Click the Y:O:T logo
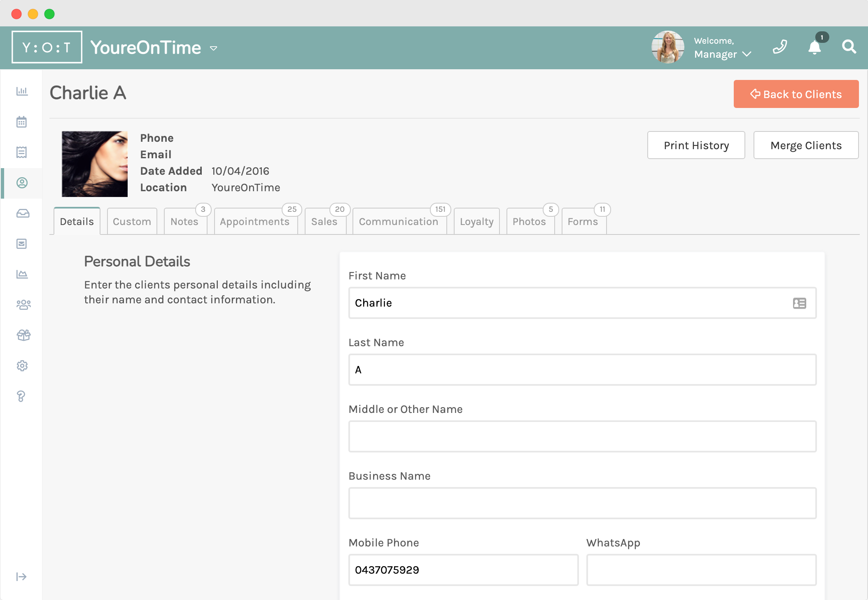 (47, 47)
